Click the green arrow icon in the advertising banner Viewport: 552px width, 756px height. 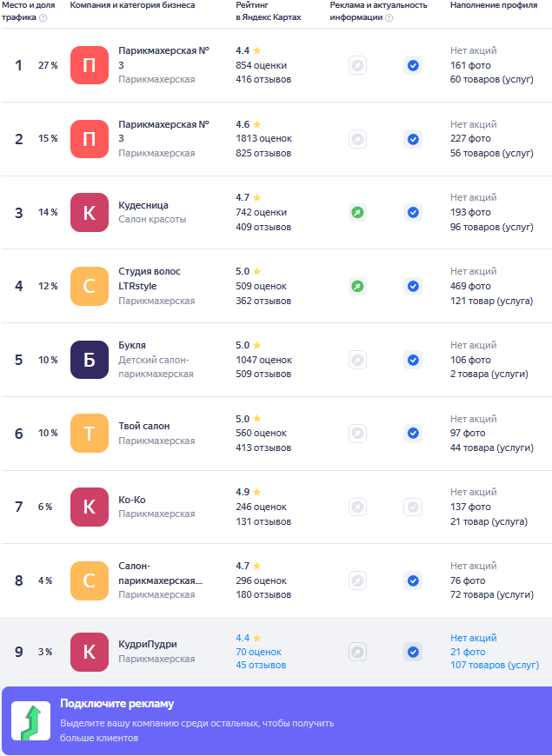point(30,722)
